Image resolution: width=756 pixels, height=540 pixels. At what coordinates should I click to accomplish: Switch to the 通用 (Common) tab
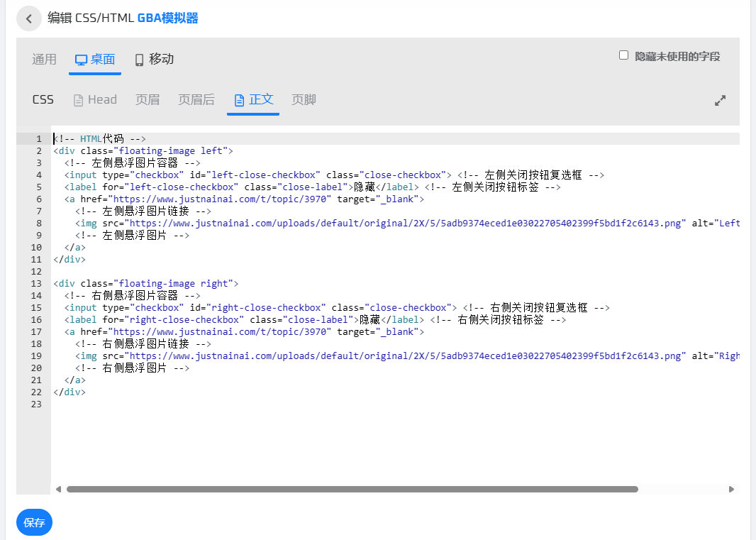[x=44, y=60]
